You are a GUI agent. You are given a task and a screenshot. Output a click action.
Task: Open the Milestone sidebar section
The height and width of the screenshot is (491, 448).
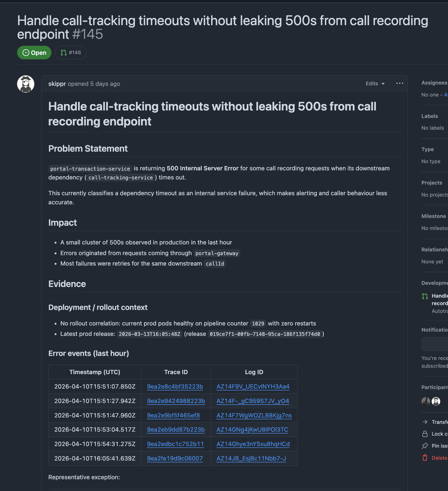click(x=433, y=216)
